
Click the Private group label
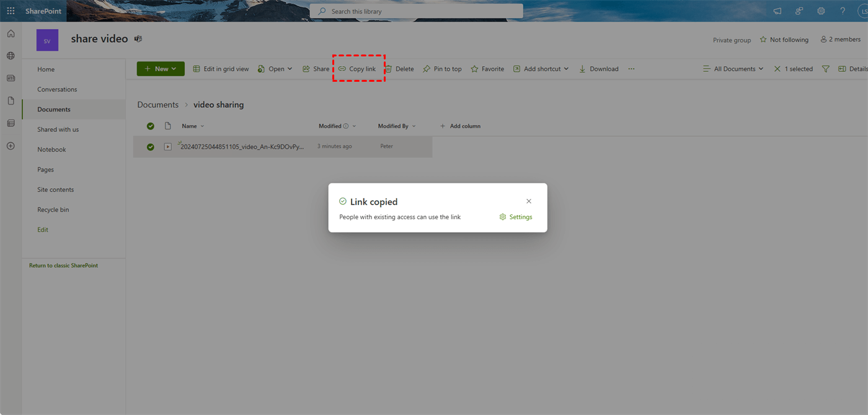pyautogui.click(x=732, y=40)
